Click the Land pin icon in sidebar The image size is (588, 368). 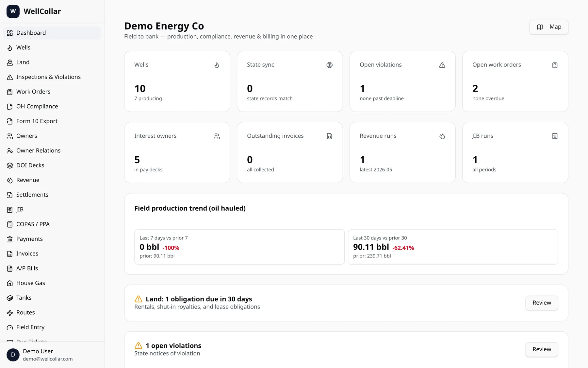pos(10,62)
